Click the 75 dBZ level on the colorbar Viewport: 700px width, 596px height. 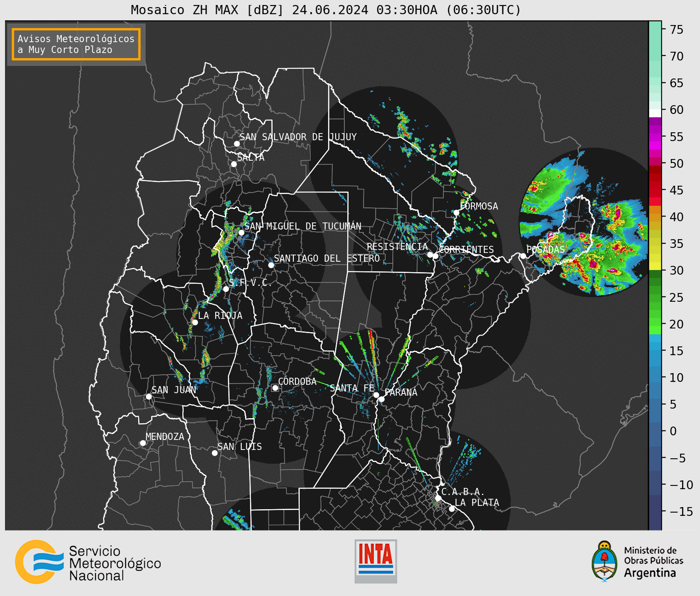pos(655,30)
